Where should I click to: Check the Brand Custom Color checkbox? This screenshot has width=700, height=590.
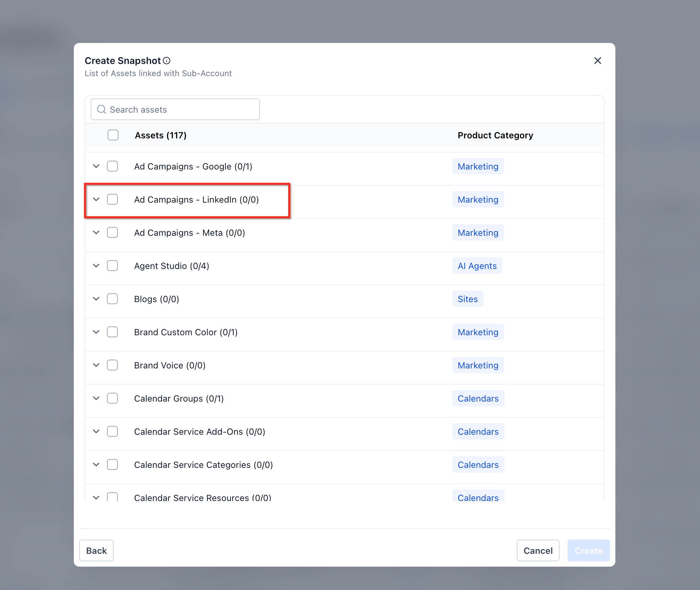point(112,332)
